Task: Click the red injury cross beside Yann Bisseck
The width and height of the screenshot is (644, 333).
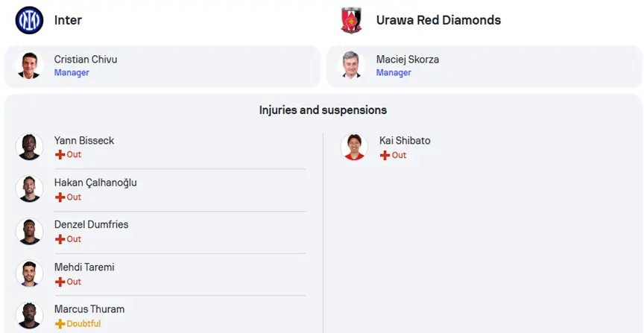Action: (x=60, y=155)
